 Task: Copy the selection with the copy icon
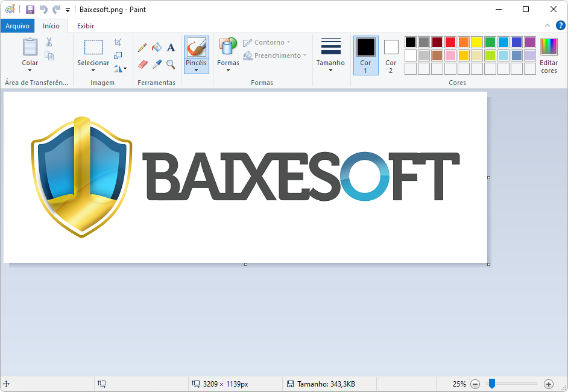49,55
